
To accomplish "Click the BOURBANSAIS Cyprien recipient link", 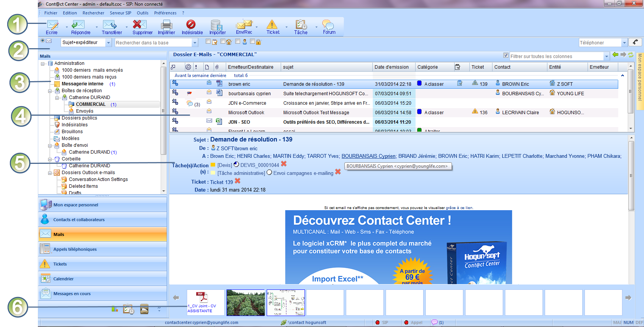I will pyautogui.click(x=368, y=156).
